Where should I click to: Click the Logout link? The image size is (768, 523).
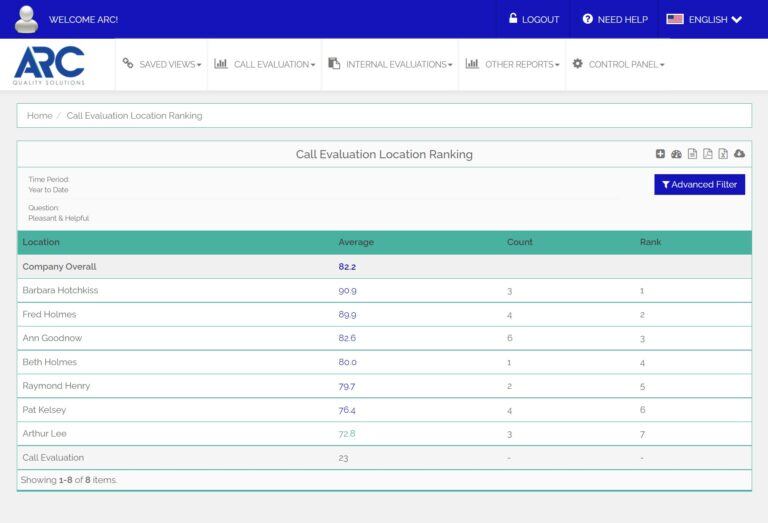[534, 19]
